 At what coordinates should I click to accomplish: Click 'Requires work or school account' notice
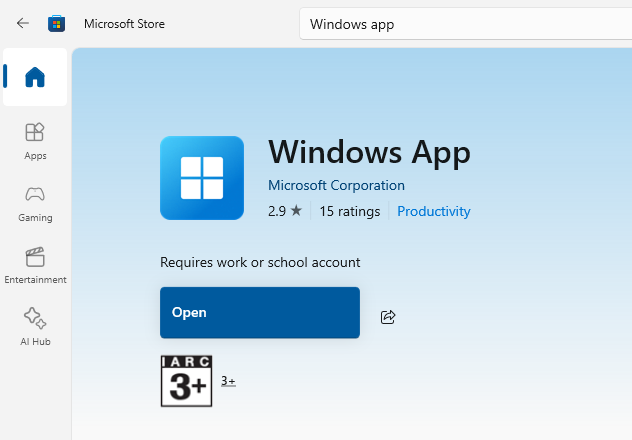pyautogui.click(x=260, y=262)
